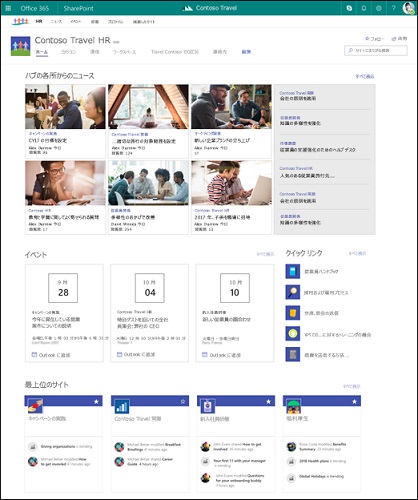
Task: Toggle favorite star on the ID badge card
Action: point(268,401)
